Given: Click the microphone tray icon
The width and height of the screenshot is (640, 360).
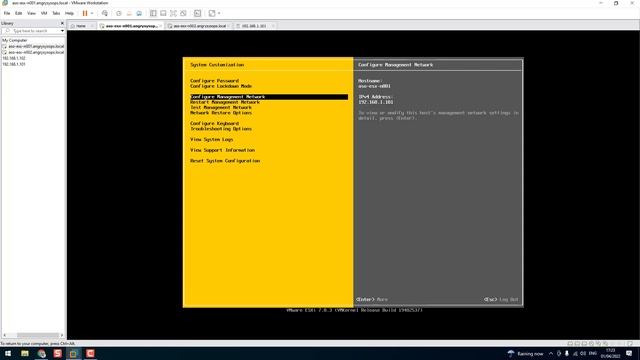Looking at the screenshot, I should 567,353.
